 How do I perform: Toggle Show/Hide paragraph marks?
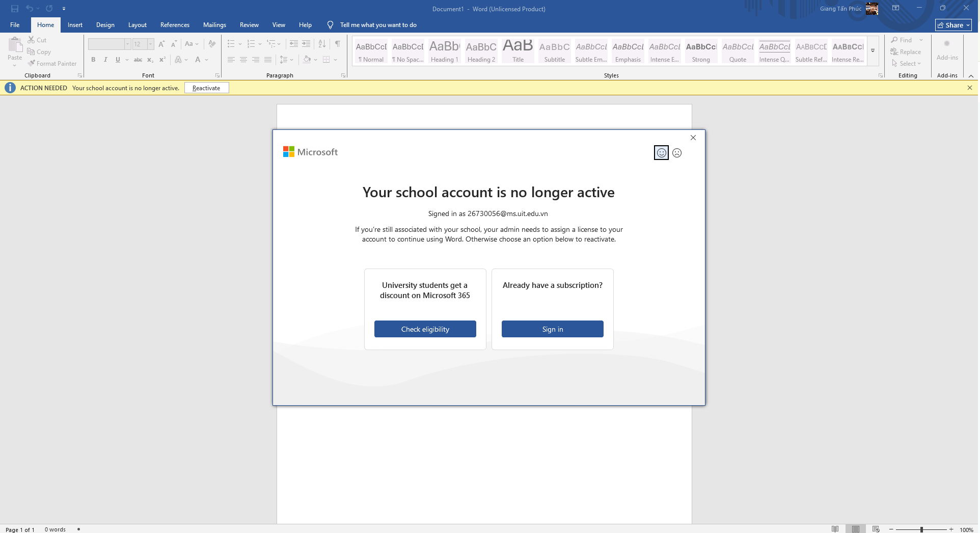click(x=338, y=44)
